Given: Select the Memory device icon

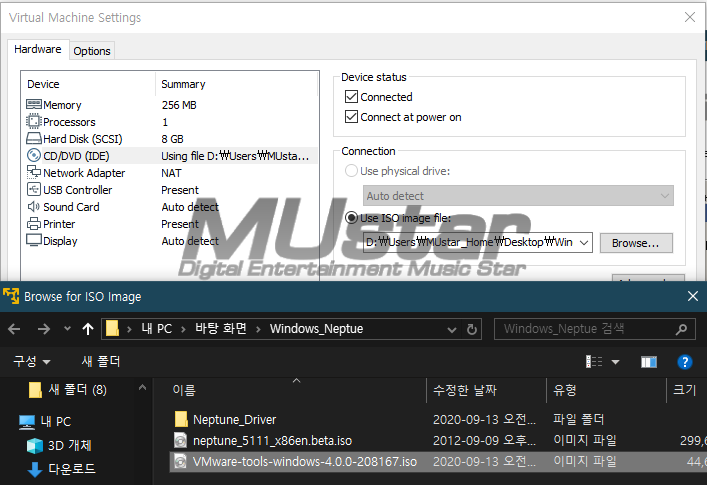Looking at the screenshot, I should pyautogui.click(x=34, y=105).
